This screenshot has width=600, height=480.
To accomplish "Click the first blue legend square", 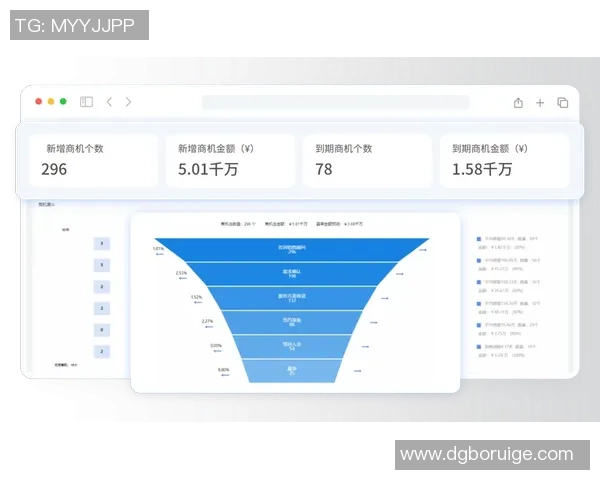I will tap(479, 240).
